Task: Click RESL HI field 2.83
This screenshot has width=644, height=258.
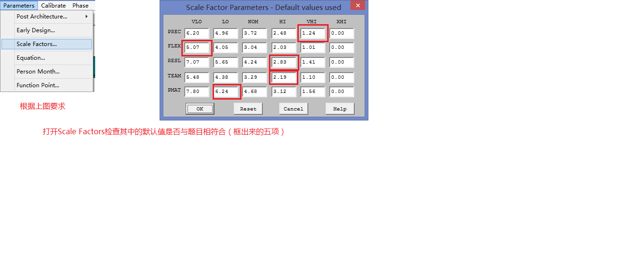Action: [284, 62]
